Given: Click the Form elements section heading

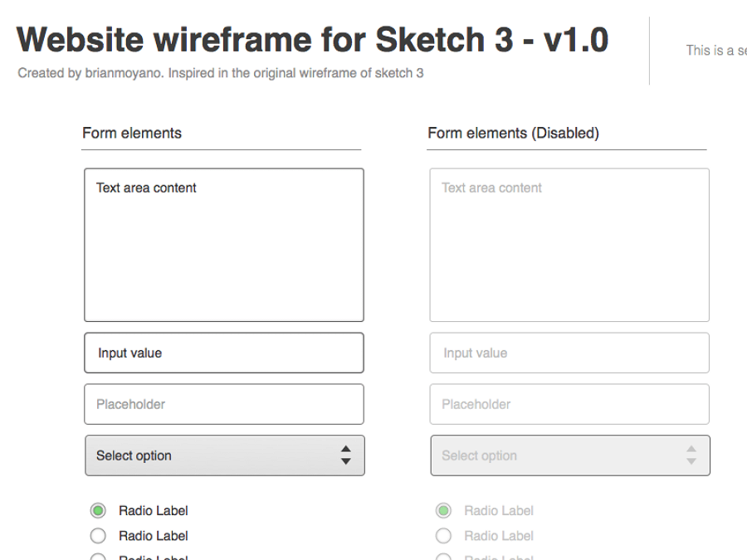Looking at the screenshot, I should point(130,133).
